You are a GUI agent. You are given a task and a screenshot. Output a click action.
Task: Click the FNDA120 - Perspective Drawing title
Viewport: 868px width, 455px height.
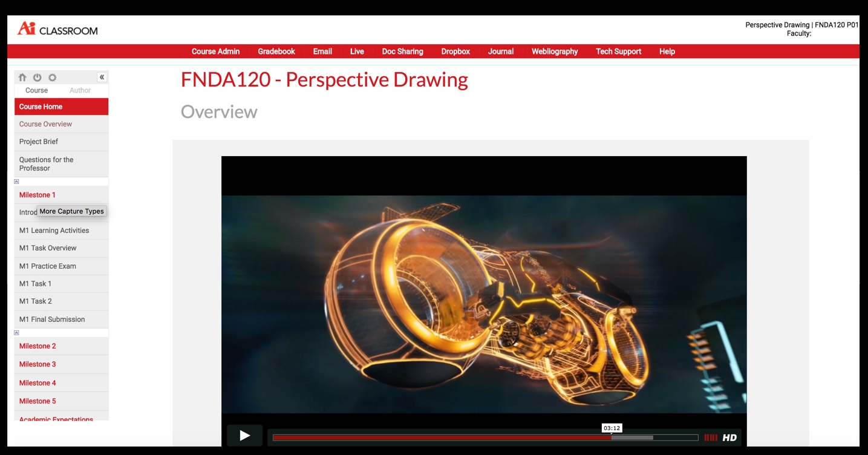[324, 80]
